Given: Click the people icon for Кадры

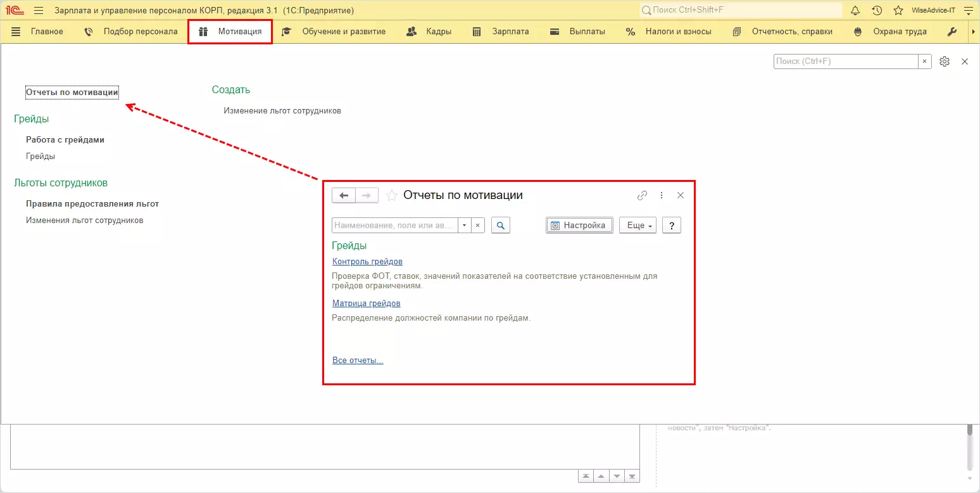Looking at the screenshot, I should pyautogui.click(x=411, y=32).
